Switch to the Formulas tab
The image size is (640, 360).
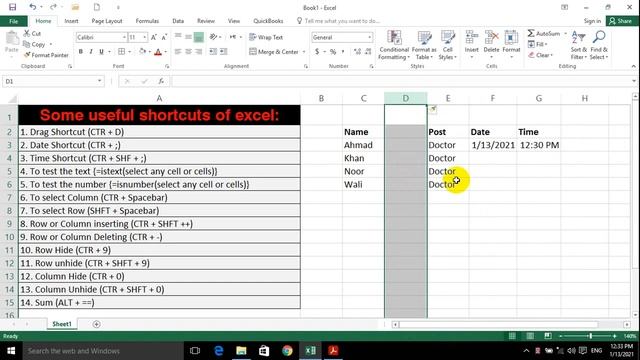147,21
